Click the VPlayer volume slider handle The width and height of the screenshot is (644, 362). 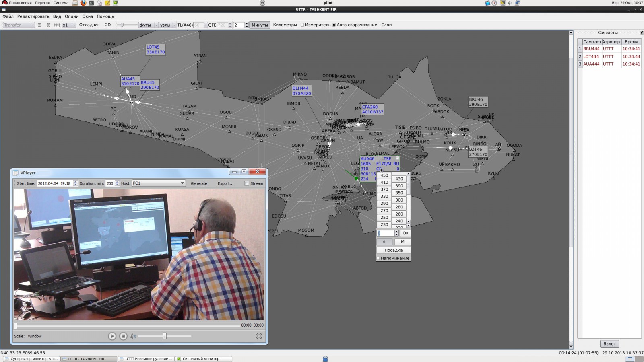164,336
